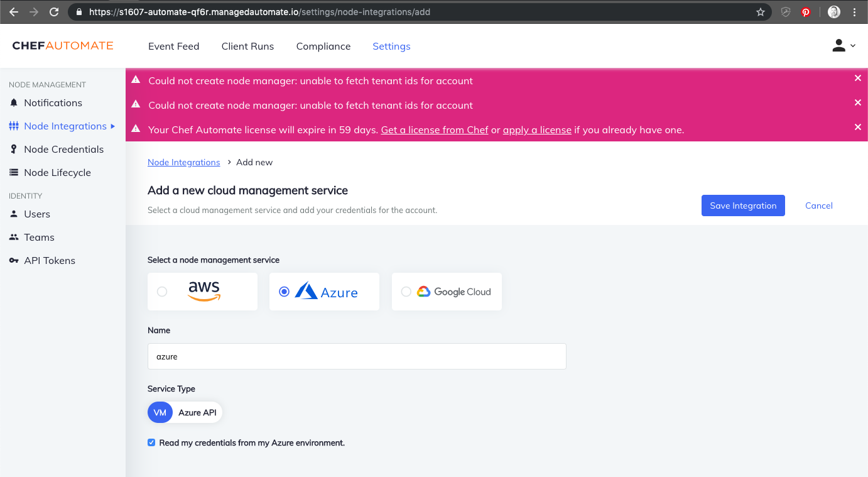The image size is (868, 477).
Task: Click the Save Integration button
Action: [743, 206]
